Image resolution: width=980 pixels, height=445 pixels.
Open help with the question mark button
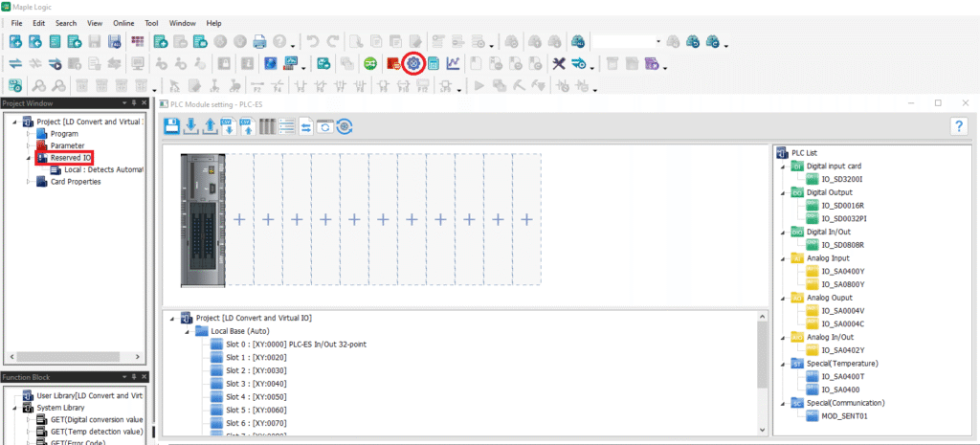coord(958,125)
